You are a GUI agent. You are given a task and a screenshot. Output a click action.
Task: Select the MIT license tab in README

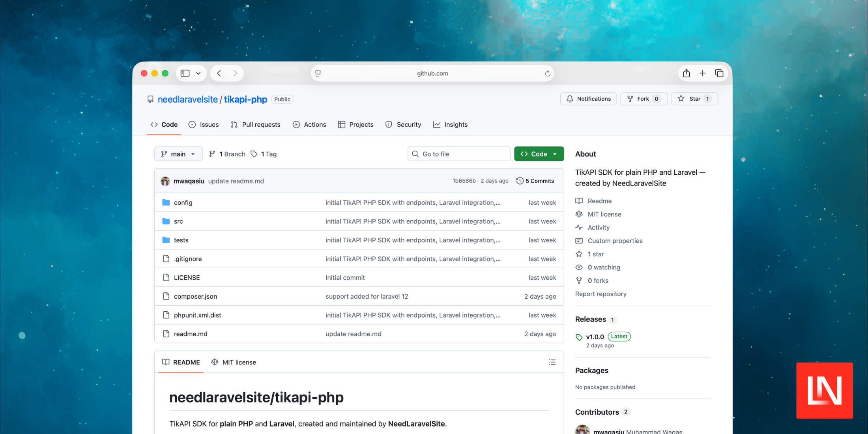coord(234,362)
